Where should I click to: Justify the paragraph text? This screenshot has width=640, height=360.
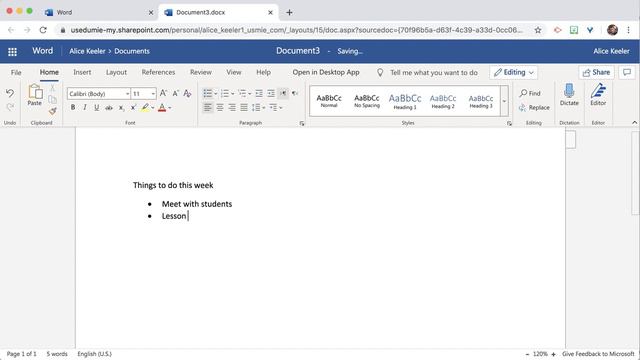(x=244, y=107)
